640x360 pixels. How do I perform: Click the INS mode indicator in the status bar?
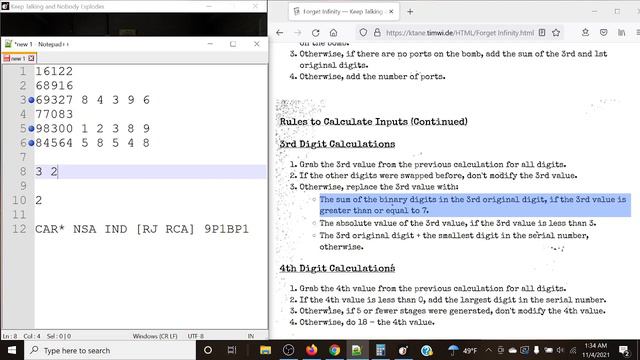click(x=251, y=336)
